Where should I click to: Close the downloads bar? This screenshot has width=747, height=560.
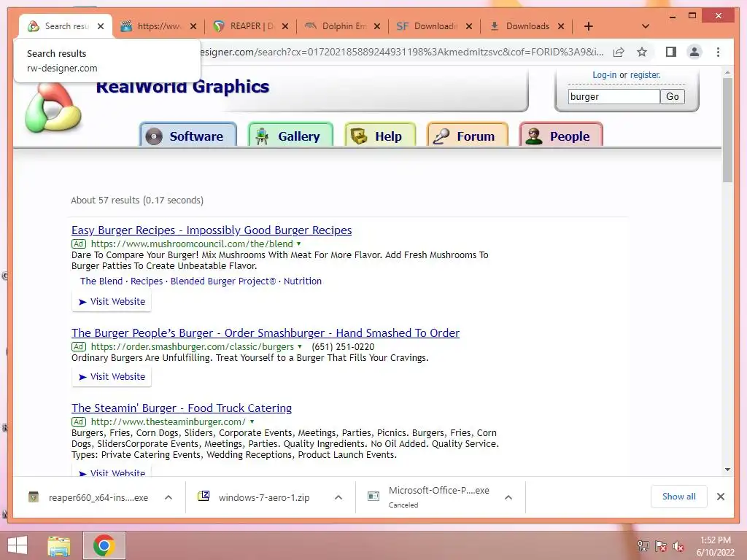point(720,497)
